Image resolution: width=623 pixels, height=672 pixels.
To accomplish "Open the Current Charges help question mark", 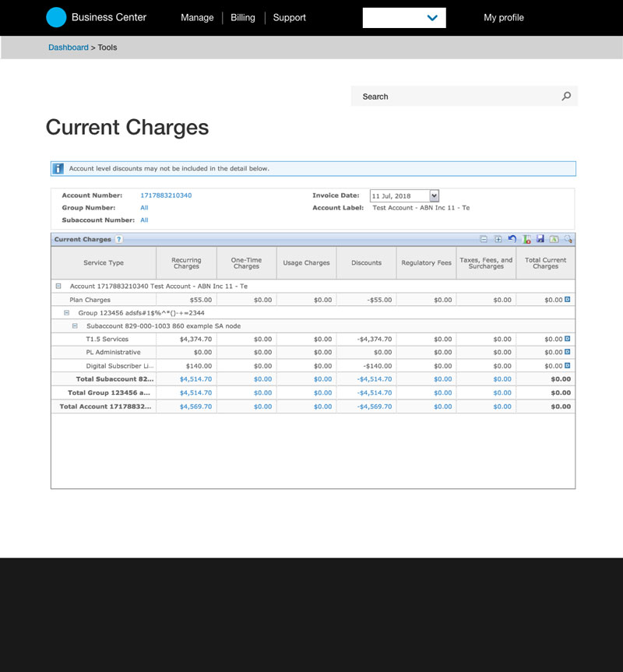I will tap(118, 239).
